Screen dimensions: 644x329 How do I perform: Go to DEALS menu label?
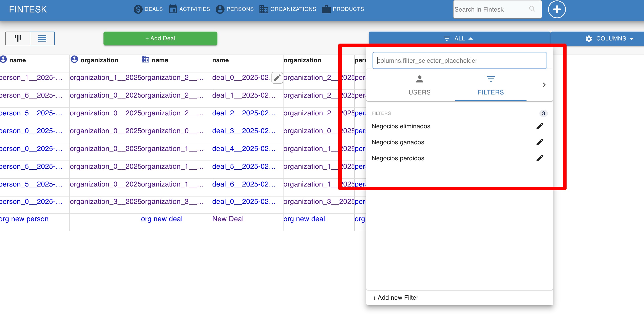tap(154, 9)
